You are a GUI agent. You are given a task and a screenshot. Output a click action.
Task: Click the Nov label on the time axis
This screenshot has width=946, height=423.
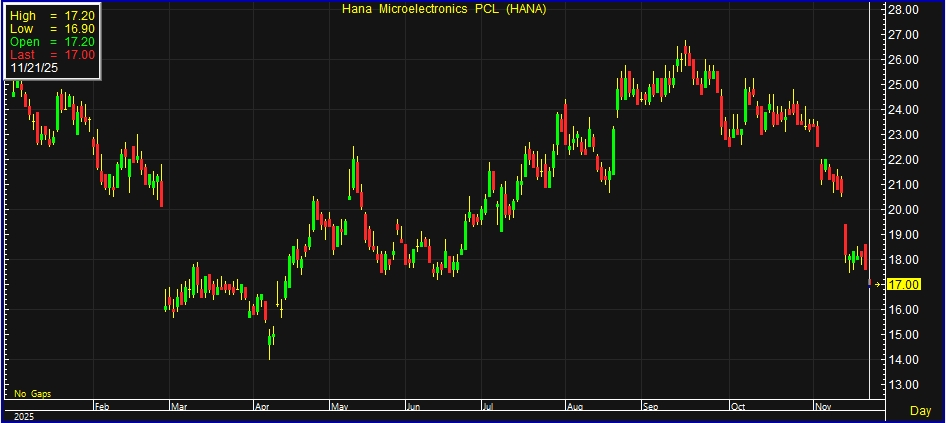(822, 407)
